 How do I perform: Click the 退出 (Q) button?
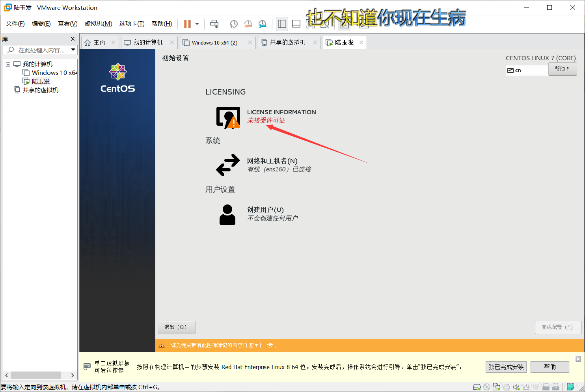[x=177, y=327]
